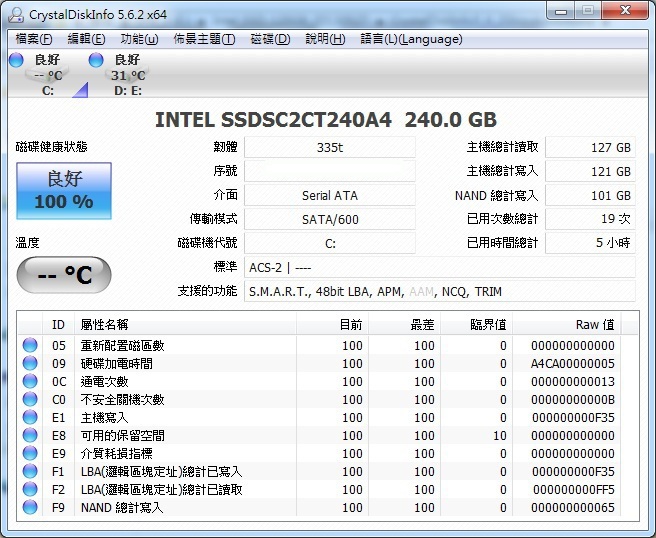Click the INTEL SSDSC2CT240A4 240.0 GB heading
This screenshot has height=538, width=656.
coord(326,120)
